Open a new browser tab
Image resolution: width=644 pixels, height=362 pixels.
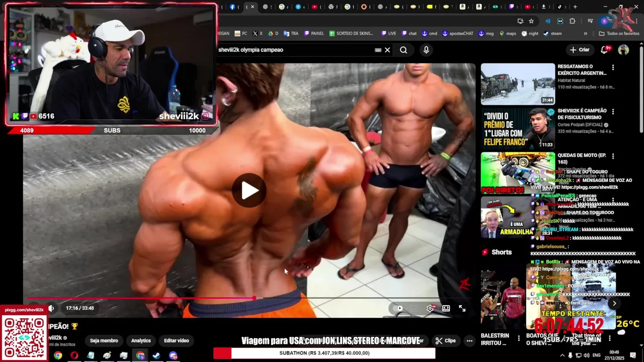(575, 7)
